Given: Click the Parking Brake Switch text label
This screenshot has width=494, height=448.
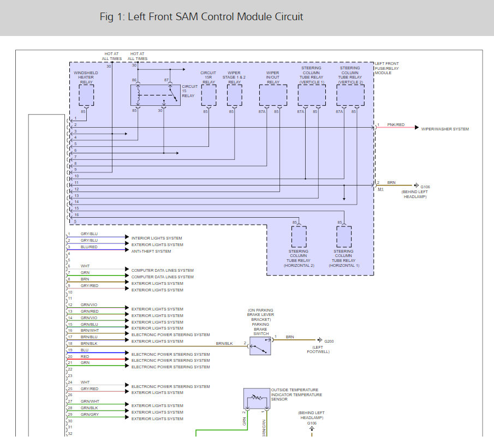Looking at the screenshot, I should pos(260,329).
